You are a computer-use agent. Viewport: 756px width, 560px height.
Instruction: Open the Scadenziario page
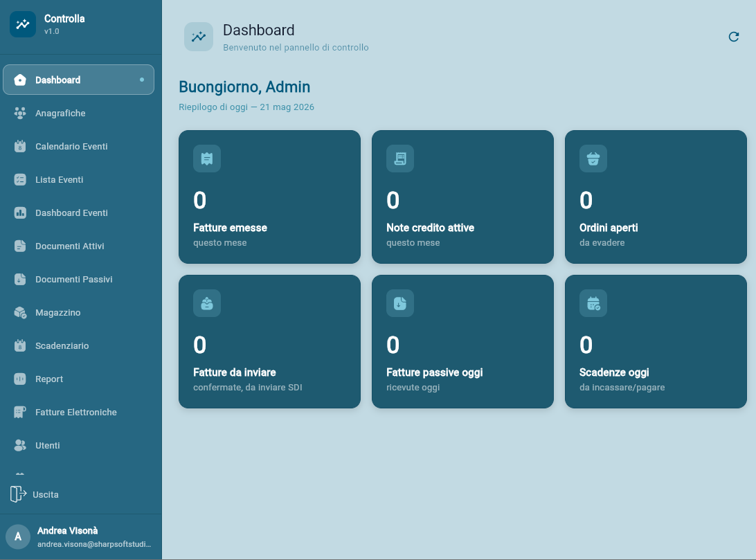[x=79, y=346]
